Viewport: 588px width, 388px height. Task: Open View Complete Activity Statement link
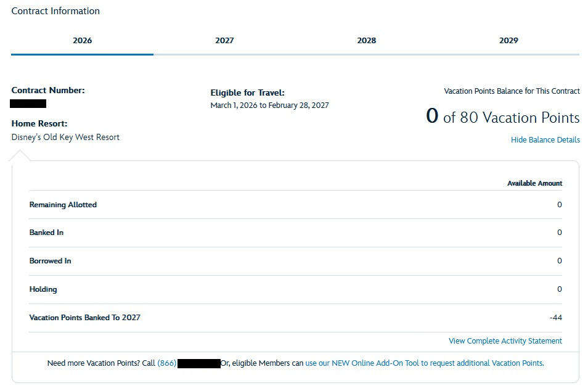505,341
